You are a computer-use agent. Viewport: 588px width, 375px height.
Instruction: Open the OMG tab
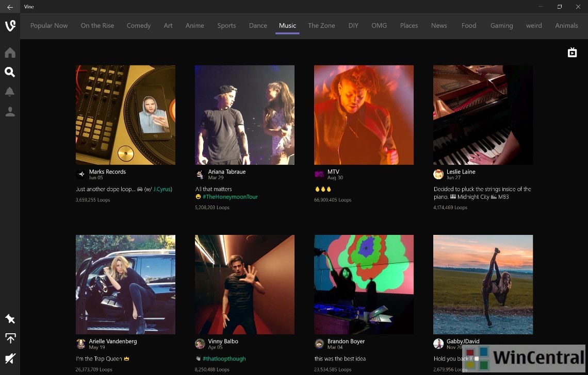click(379, 25)
